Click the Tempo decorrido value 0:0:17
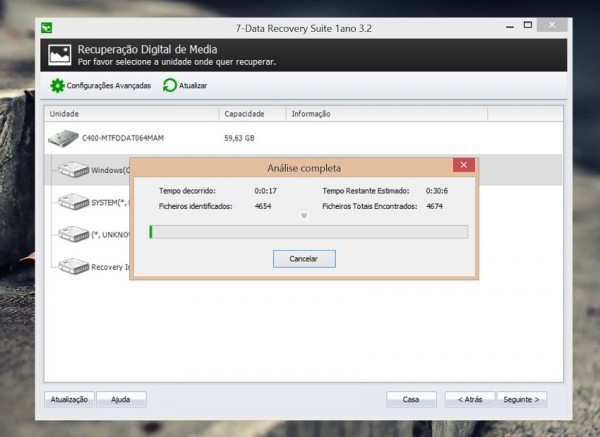This screenshot has height=437, width=600. pyautogui.click(x=266, y=191)
